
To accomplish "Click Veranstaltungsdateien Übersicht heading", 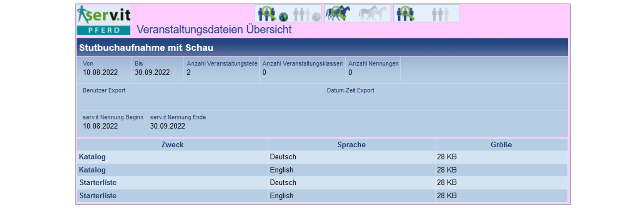I will [x=214, y=30].
